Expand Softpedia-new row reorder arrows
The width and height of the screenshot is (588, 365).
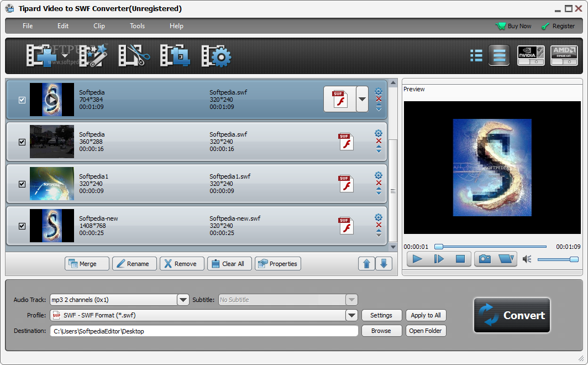pos(379,233)
